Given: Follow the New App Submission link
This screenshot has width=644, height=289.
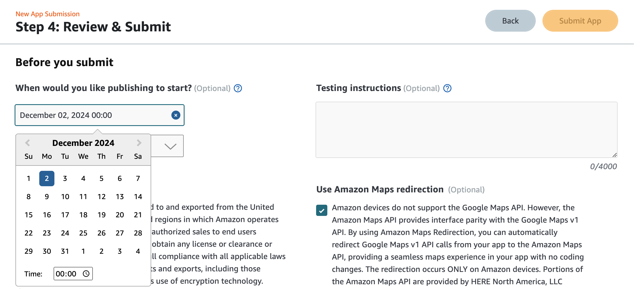Looking at the screenshot, I should click(48, 14).
